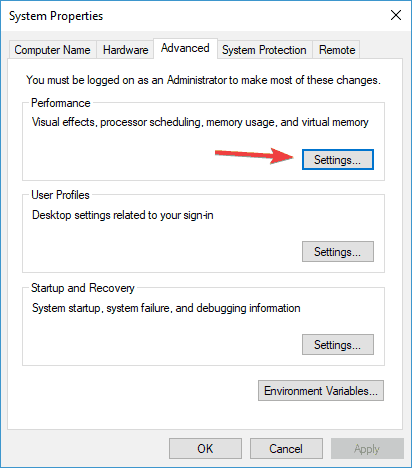Click the Performance group label

tap(61, 103)
